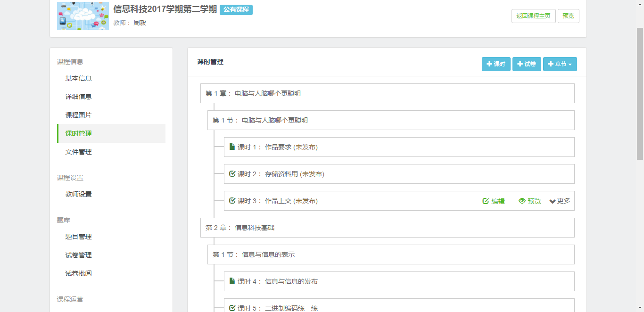Open 文件管理 in the sidebar
Screen dimensions: 644x312
point(78,152)
